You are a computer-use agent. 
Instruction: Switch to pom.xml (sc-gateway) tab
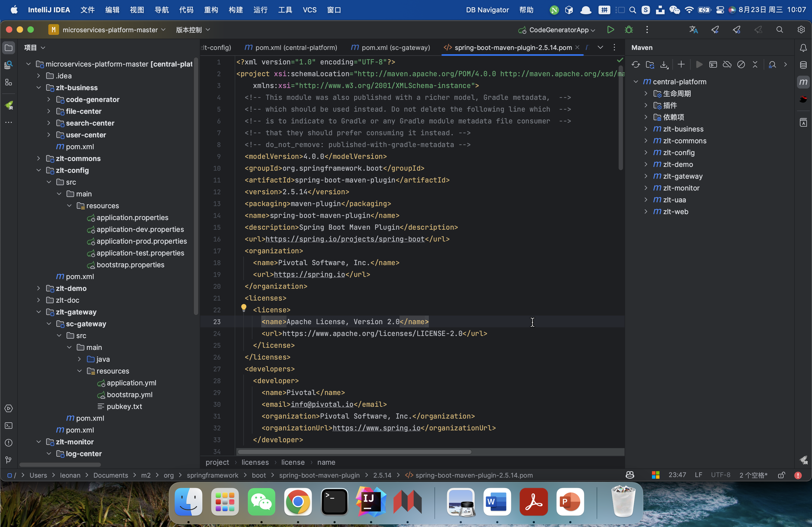pos(390,47)
